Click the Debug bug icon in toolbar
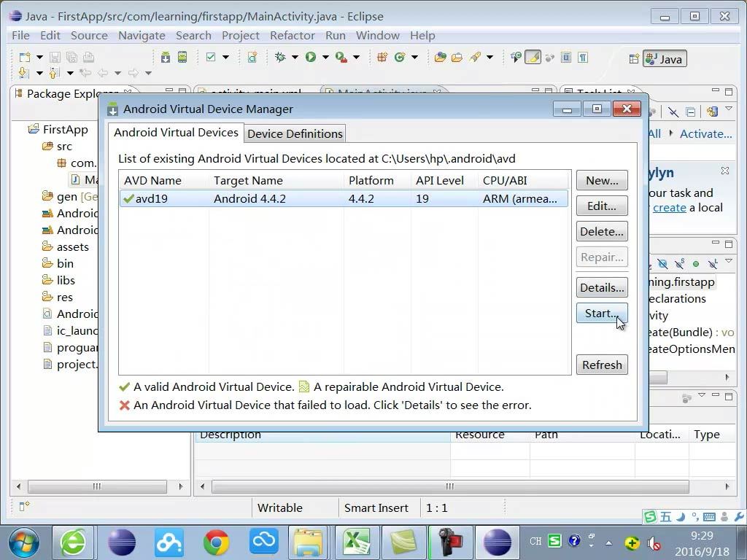This screenshot has width=747, height=560. pos(280,57)
